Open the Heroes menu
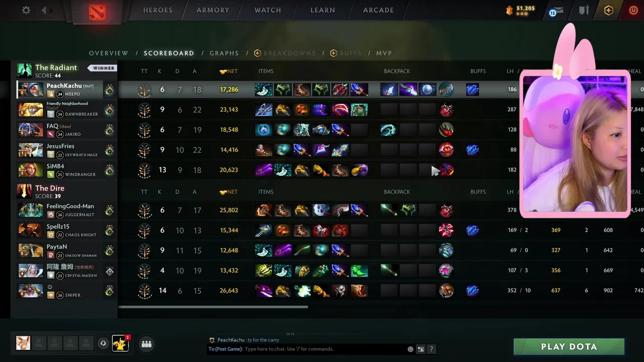 157,10
